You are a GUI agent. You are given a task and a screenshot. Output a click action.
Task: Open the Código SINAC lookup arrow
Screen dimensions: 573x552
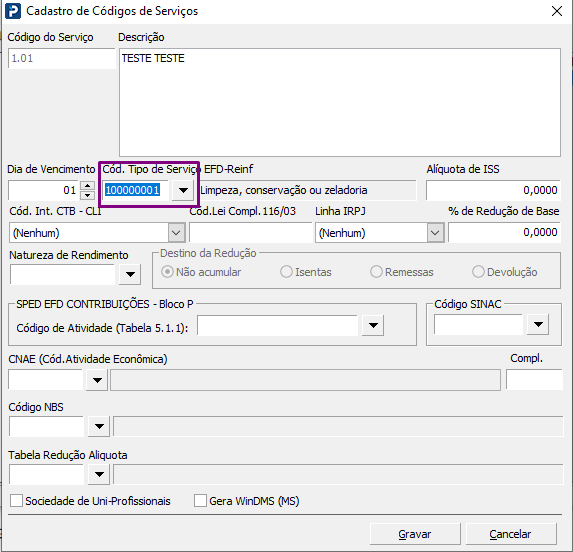tap(538, 324)
